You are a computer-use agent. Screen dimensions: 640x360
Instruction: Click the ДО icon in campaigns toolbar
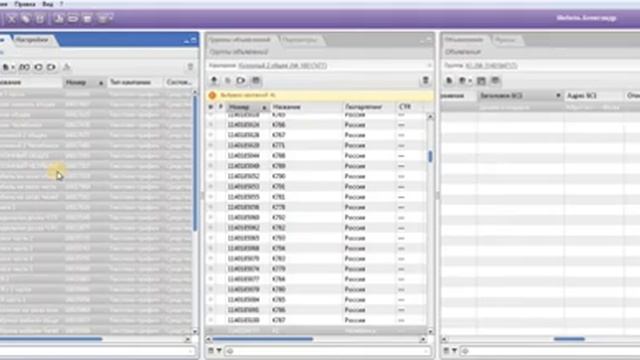24,67
